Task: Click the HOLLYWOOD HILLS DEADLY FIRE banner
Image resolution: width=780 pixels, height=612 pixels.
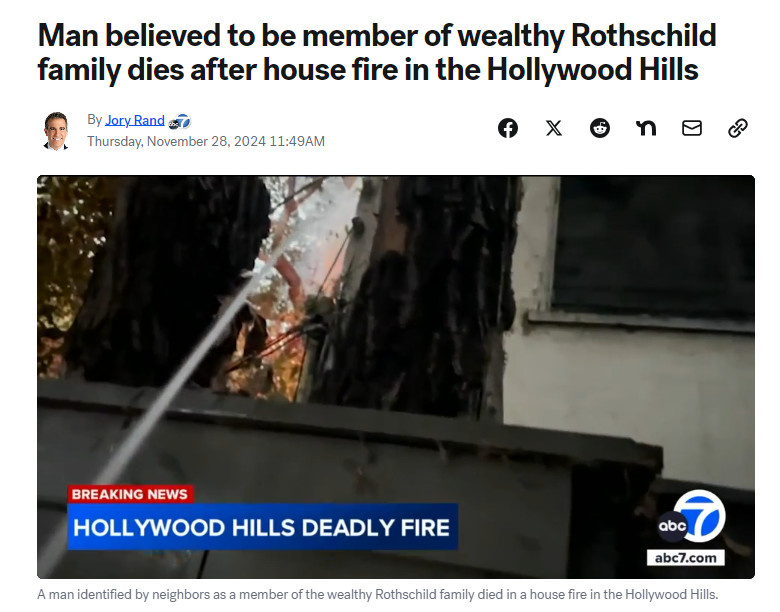Action: (x=262, y=527)
